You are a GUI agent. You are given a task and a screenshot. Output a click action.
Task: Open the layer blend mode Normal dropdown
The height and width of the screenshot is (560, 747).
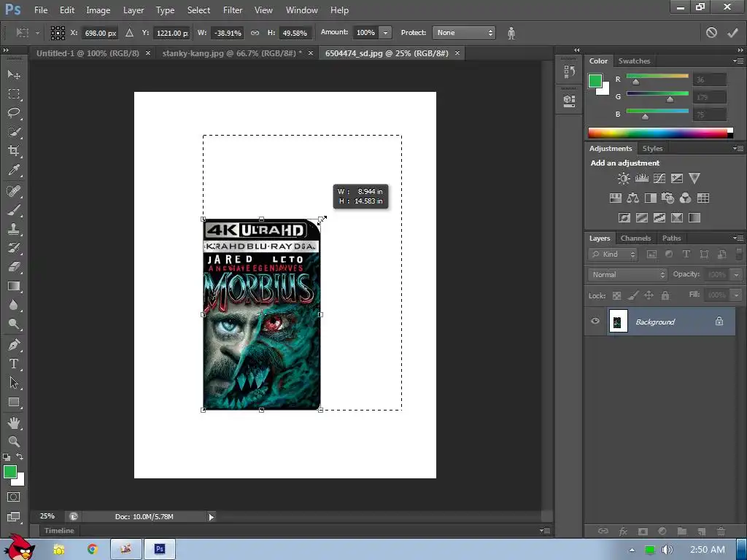click(x=627, y=275)
